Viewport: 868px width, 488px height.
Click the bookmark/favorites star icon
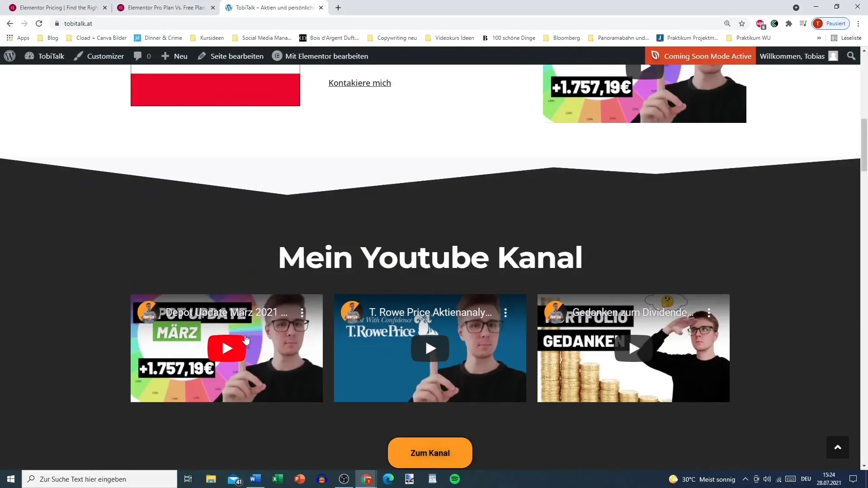tap(742, 23)
